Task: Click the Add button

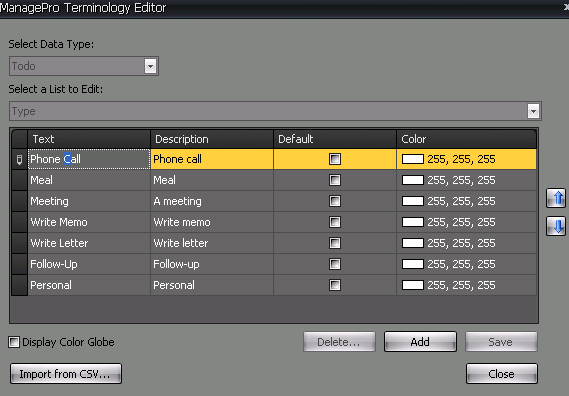Action: pyautogui.click(x=420, y=342)
